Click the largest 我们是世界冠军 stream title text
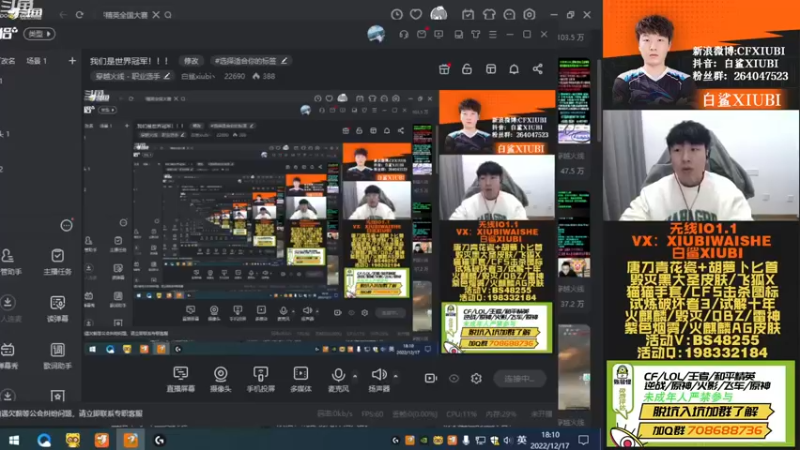Screen dimensions: 800x450 129,61
